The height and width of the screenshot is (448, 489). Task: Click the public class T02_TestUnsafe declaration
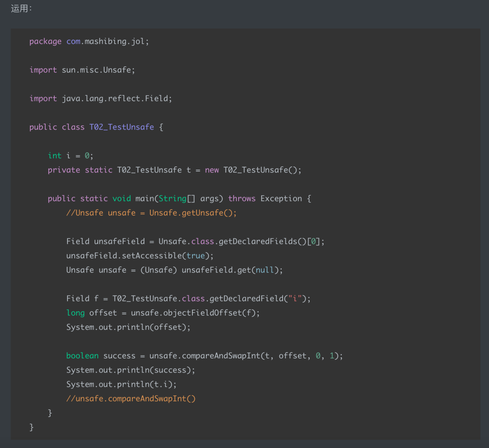(96, 127)
